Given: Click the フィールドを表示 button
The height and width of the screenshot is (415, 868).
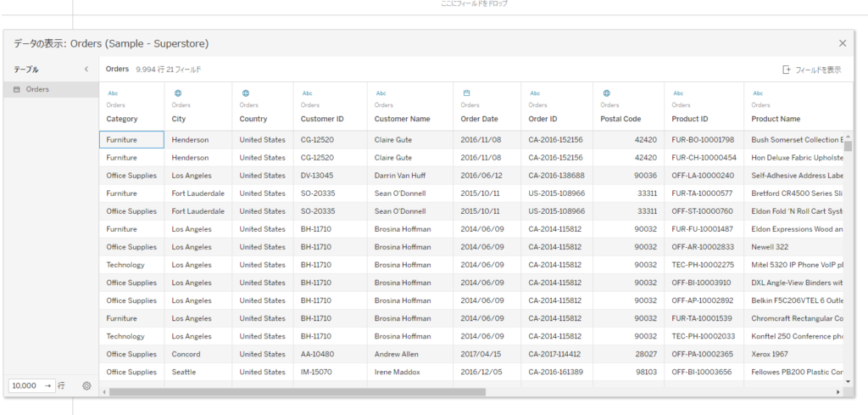Looking at the screenshot, I should click(x=811, y=70).
